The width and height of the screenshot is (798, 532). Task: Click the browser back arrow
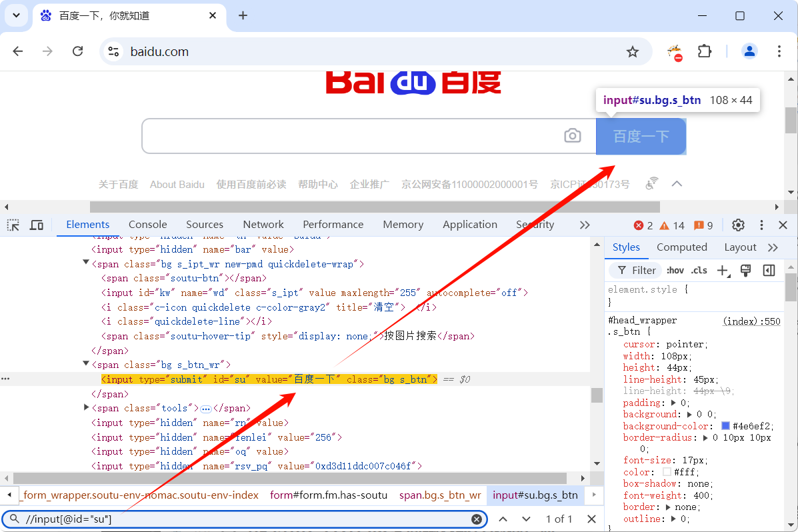(18, 51)
